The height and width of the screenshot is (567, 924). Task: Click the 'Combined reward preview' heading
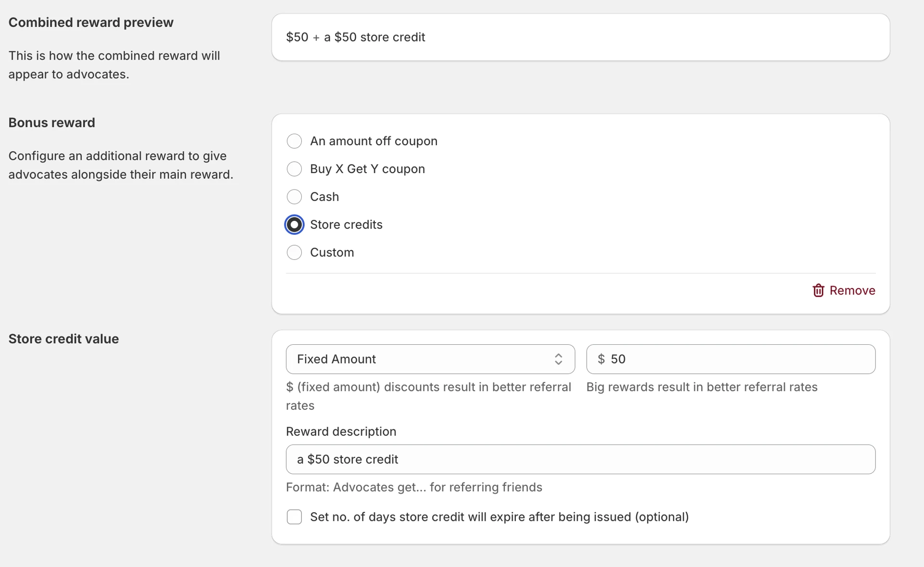[91, 22]
